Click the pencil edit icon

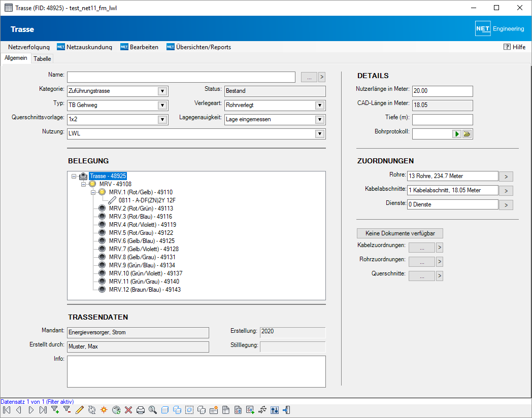79,410
